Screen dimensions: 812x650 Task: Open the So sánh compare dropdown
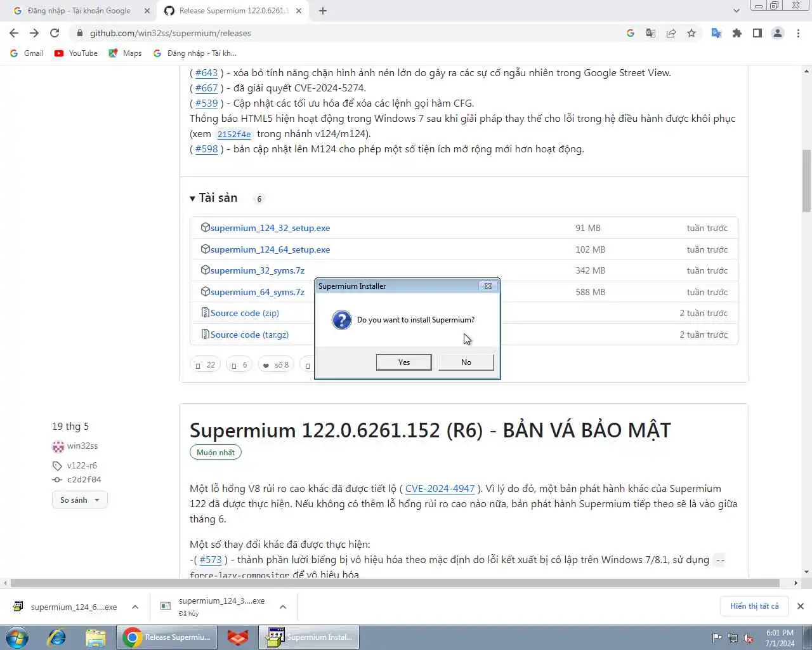[x=80, y=500]
